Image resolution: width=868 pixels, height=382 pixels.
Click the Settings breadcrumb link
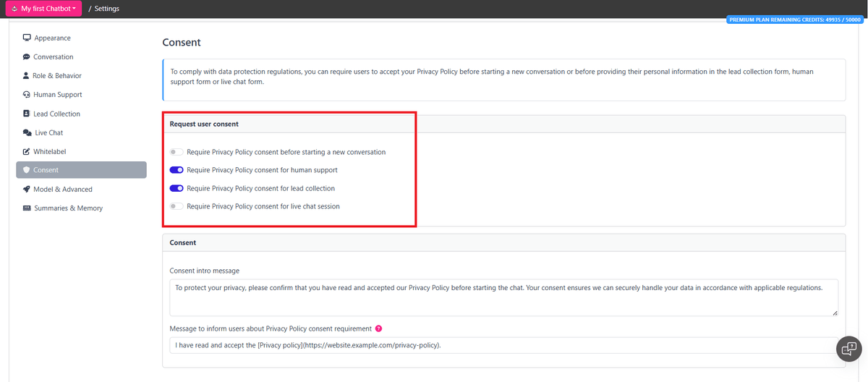pyautogui.click(x=106, y=9)
